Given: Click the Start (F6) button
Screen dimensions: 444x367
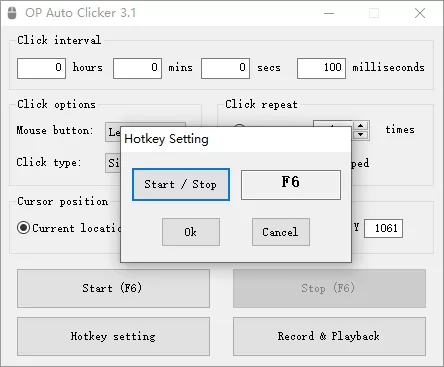Looking at the screenshot, I should [113, 288].
